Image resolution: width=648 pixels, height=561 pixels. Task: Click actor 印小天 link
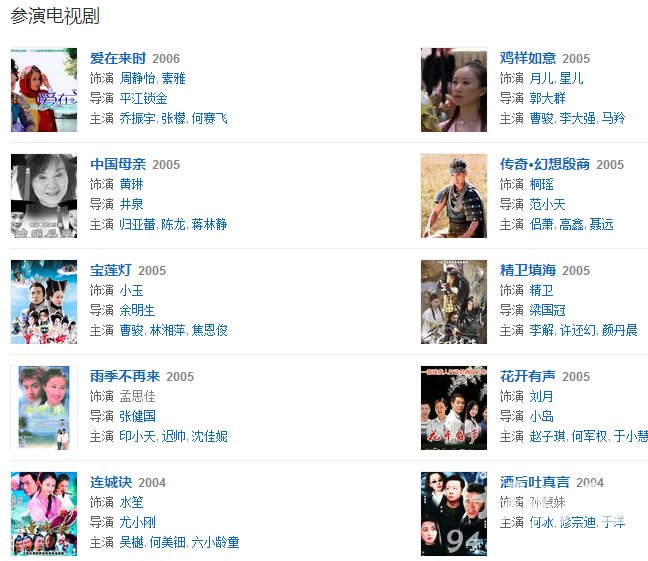tap(137, 436)
